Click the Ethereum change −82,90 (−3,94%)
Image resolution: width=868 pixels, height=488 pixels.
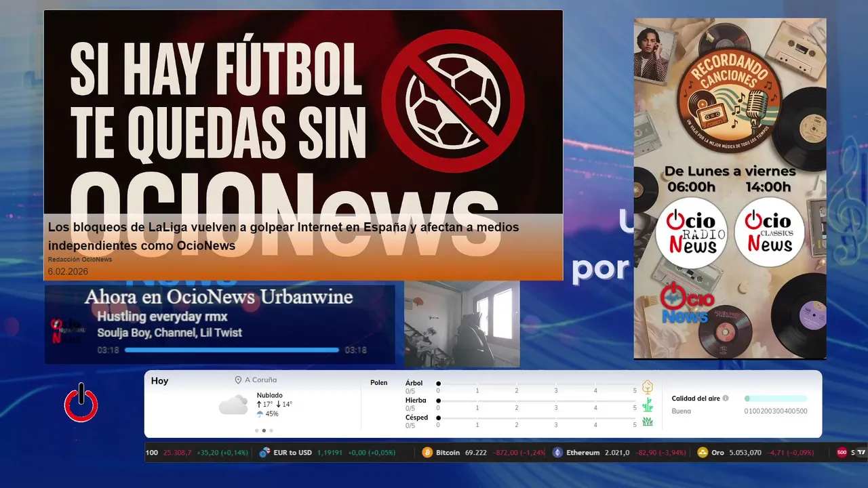[660, 453]
